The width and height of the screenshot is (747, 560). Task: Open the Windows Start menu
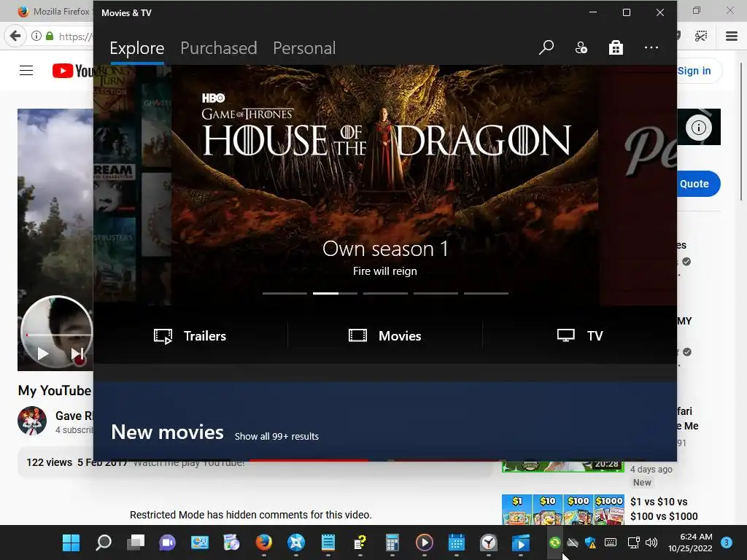[x=71, y=542]
